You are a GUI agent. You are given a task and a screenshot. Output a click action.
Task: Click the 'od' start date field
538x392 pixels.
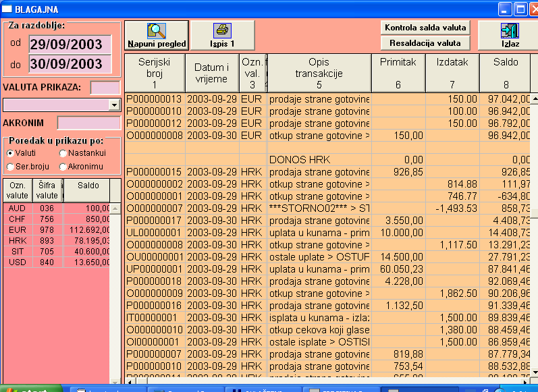click(70, 44)
